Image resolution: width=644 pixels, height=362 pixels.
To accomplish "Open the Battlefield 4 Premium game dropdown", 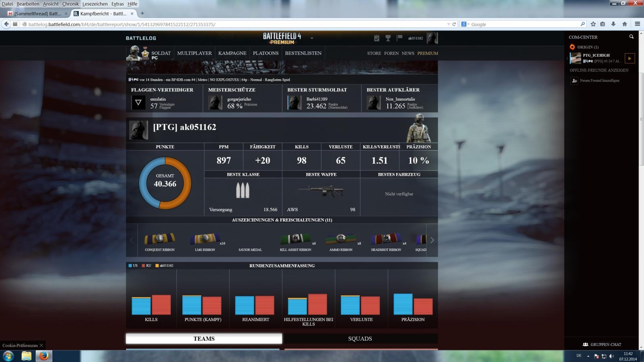I will [312, 38].
